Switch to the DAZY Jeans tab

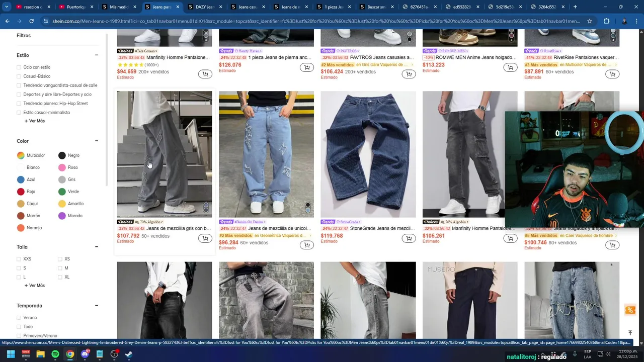click(x=204, y=7)
